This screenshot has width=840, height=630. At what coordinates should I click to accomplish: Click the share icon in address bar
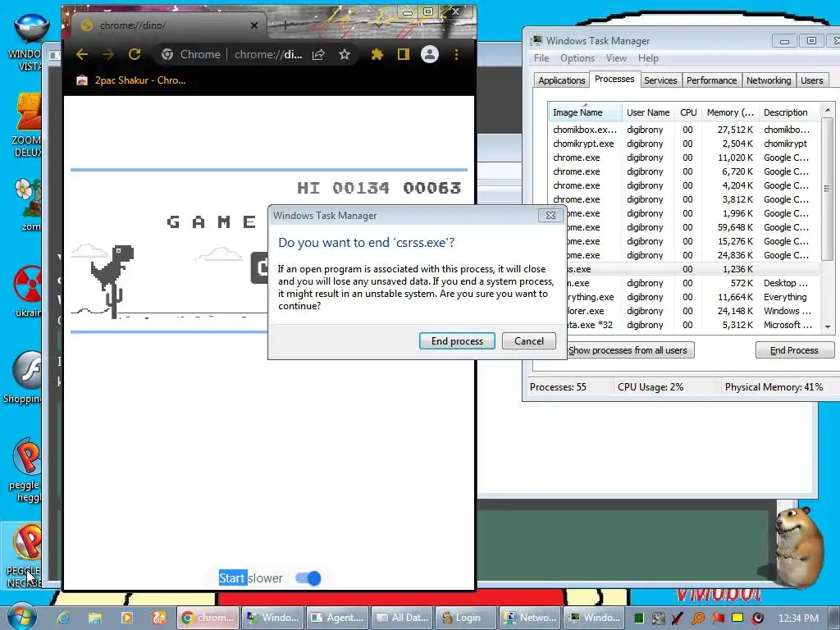[x=318, y=54]
